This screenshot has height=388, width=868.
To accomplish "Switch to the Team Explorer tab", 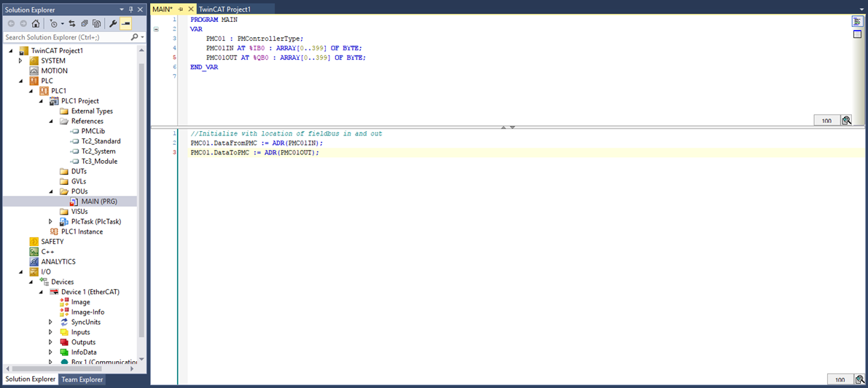I will [x=82, y=379].
